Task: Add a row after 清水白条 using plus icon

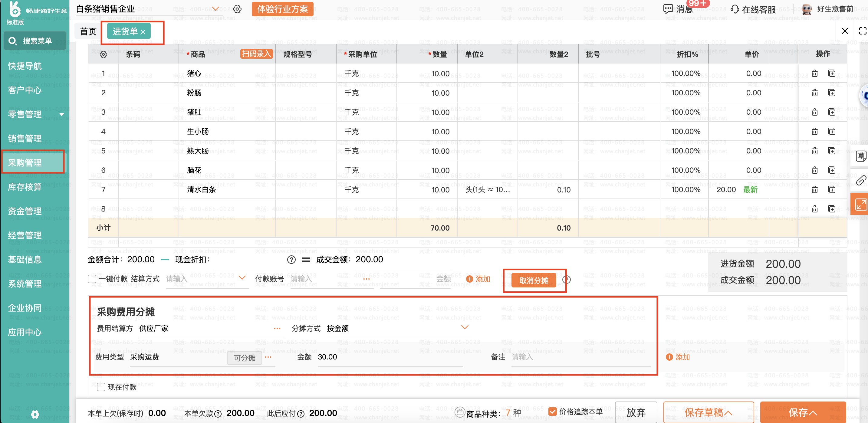Action: pos(832,190)
